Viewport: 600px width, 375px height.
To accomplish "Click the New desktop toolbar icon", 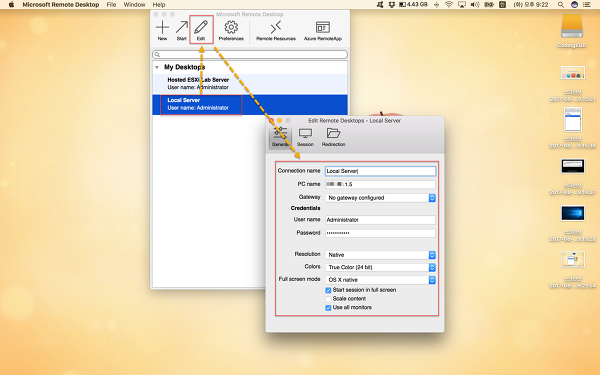I will pyautogui.click(x=162, y=28).
